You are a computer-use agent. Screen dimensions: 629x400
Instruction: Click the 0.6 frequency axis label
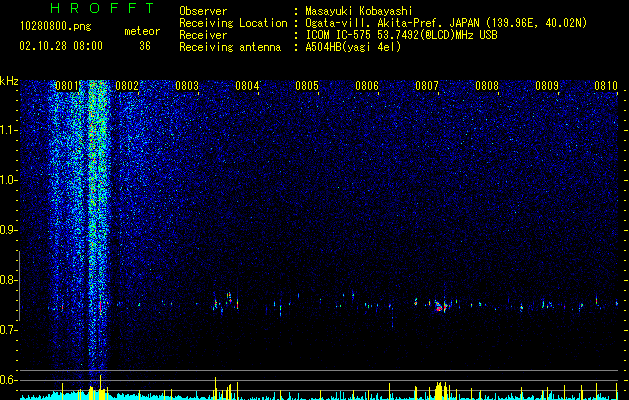pyautogui.click(x=8, y=380)
